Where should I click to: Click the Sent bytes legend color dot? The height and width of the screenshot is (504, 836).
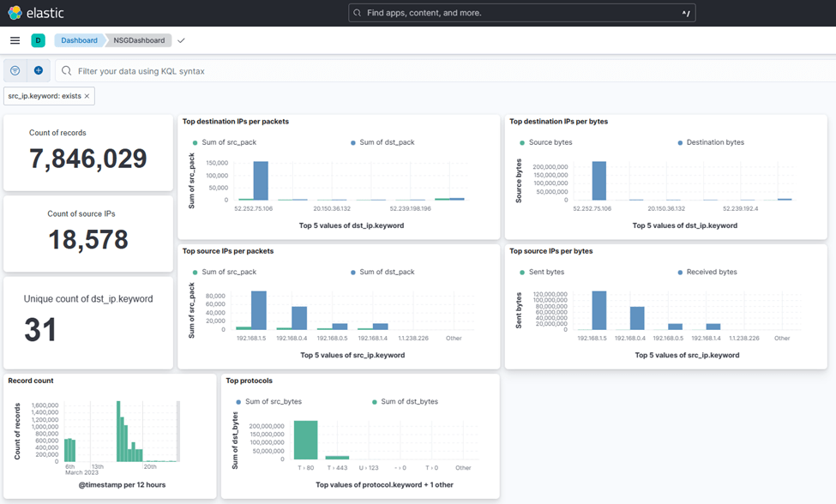(522, 272)
